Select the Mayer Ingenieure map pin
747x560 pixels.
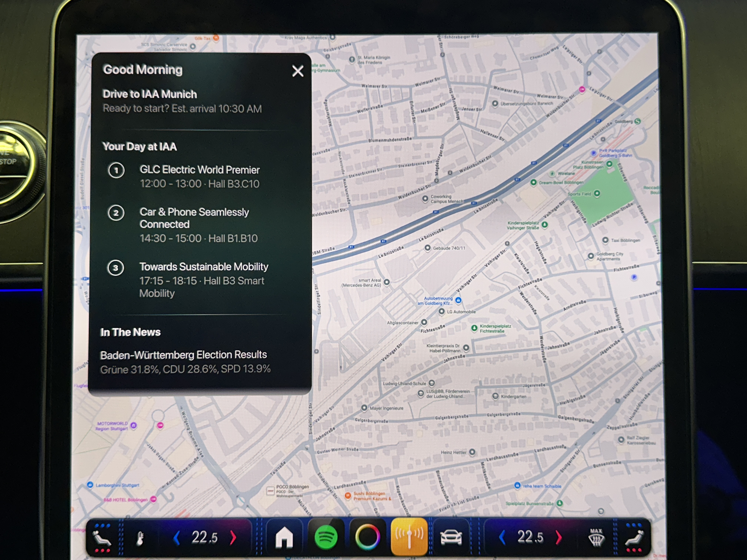(364, 408)
